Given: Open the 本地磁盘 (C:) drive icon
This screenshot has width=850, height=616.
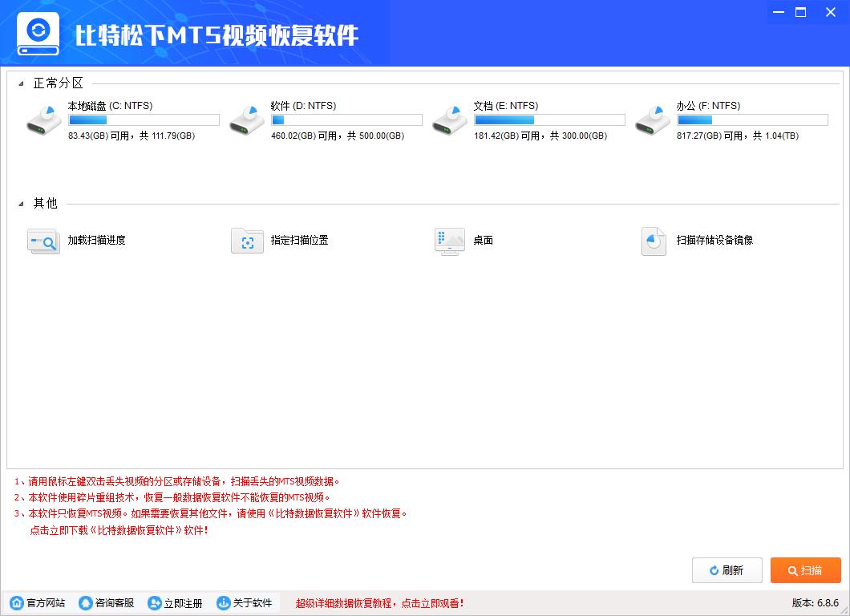Looking at the screenshot, I should pos(44,119).
